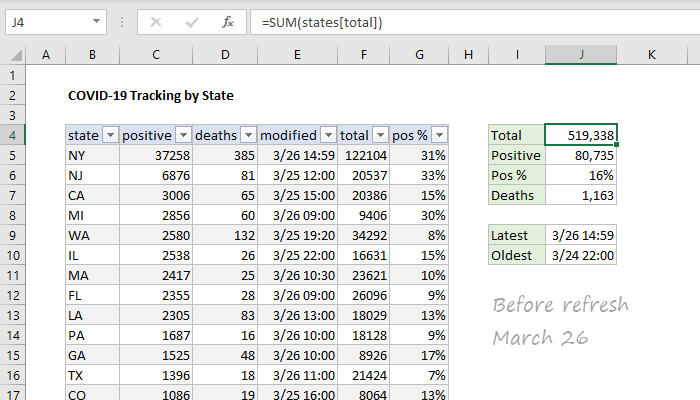The height and width of the screenshot is (400, 700).
Task: Select the Latest date cell 3/26 14:59
Action: click(x=581, y=235)
